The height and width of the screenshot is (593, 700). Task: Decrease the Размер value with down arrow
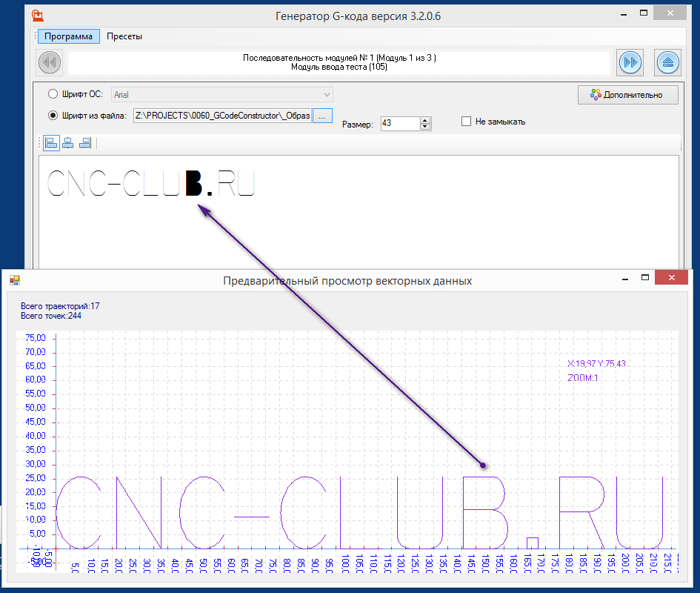pos(425,127)
